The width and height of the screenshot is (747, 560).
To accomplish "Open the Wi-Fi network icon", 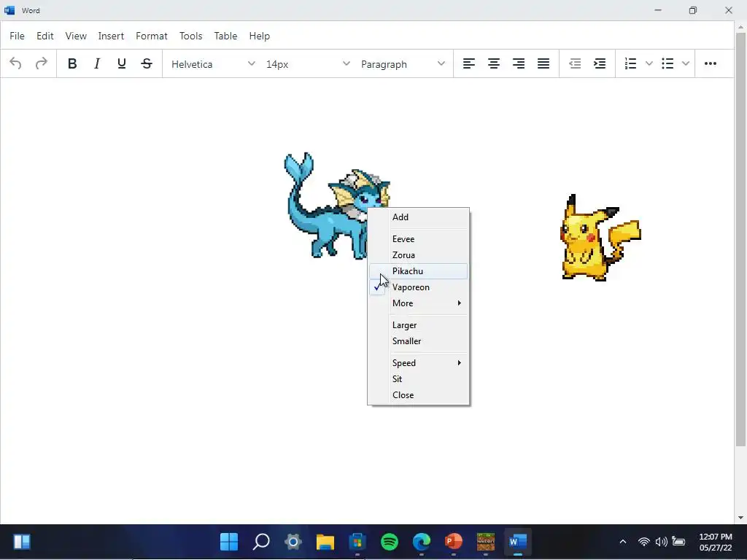I will click(x=643, y=542).
